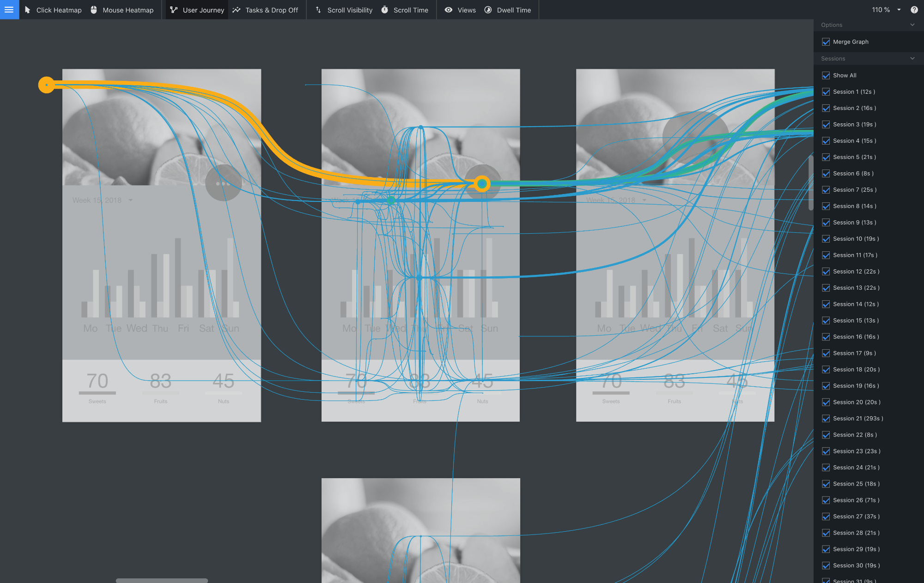
Task: Click the horizontal scrollbar at bottom
Action: point(162,580)
